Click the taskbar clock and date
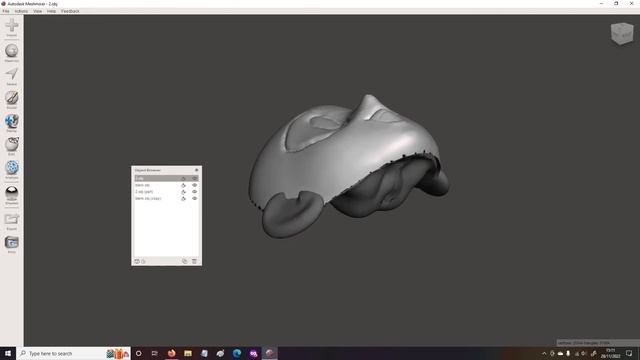Screen dimensions: 640x360 611,353
